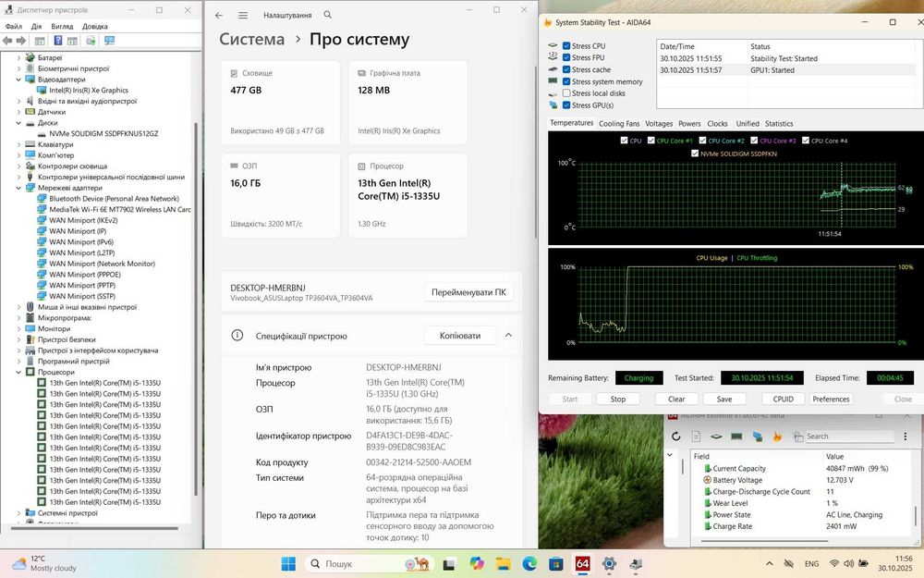Click the Перейменувати ПК button
The width and height of the screenshot is (924, 578).
(468, 292)
